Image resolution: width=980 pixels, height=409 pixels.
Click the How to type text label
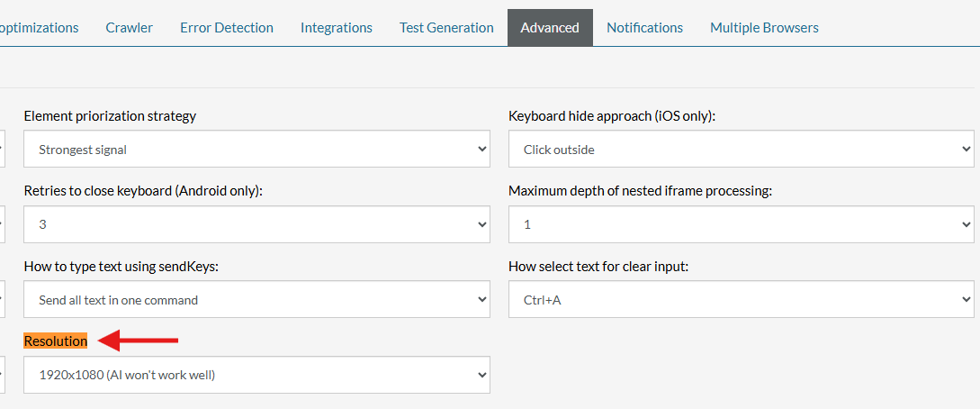[x=121, y=266]
